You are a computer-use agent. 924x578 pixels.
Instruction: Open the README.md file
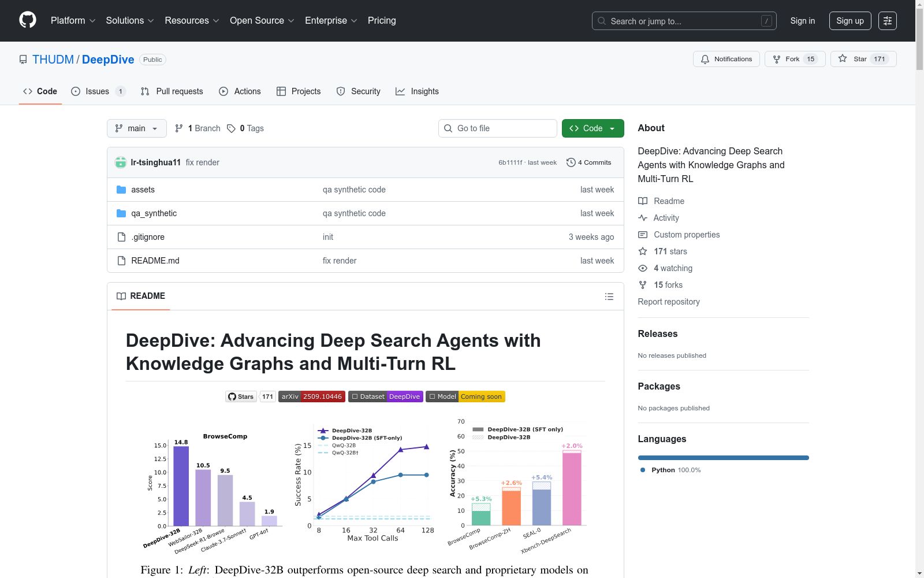coord(155,261)
